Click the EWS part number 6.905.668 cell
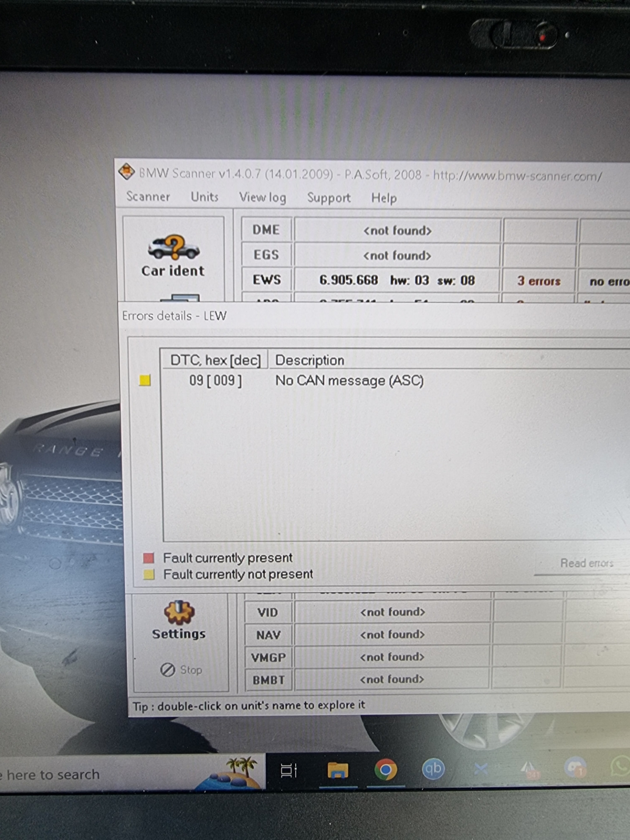Viewport: 630px width, 840px height. pyautogui.click(x=397, y=280)
